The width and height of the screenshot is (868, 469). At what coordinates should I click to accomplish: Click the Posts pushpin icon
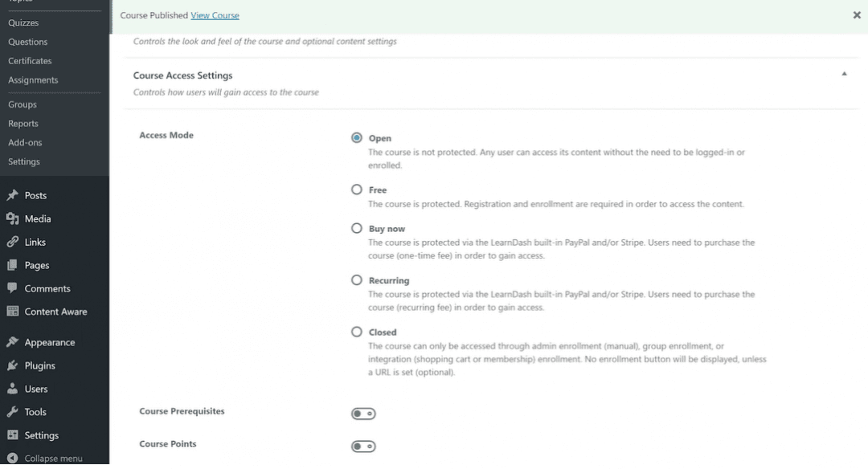(12, 195)
